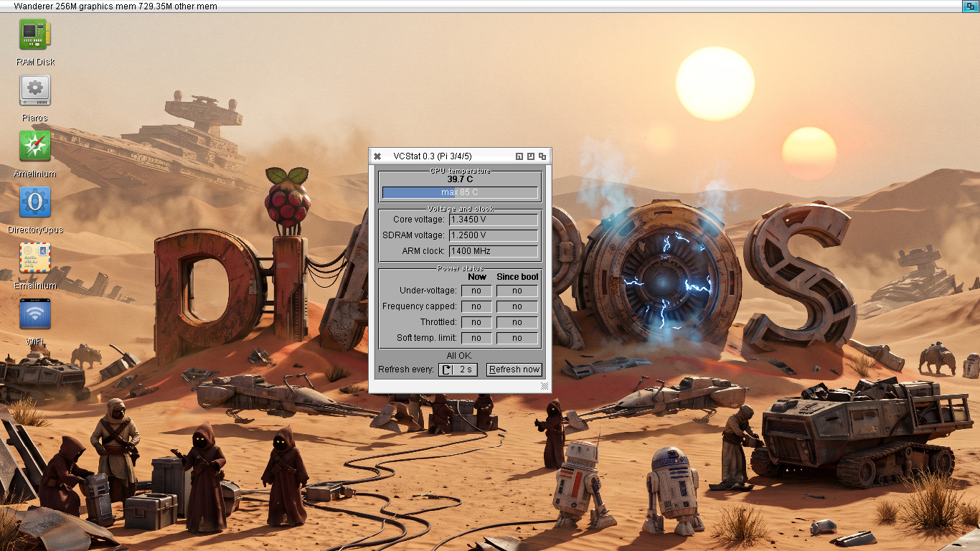Click the Wanderer screen title bar
Screen dimensions: 980x551
click(x=481, y=6)
